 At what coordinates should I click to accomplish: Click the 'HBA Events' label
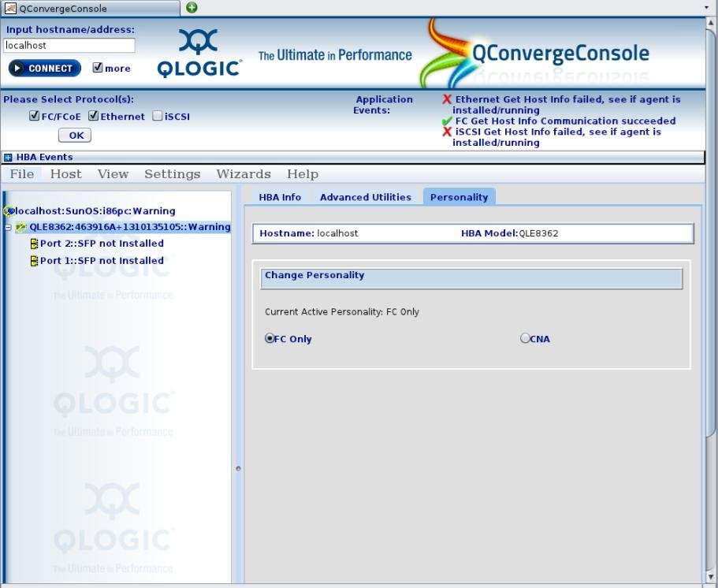point(44,157)
